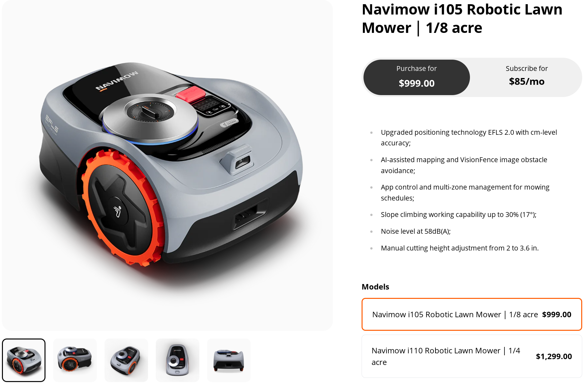The image size is (588, 383).
Task: Select Navimow i110 1/4 acre model
Action: tap(472, 356)
